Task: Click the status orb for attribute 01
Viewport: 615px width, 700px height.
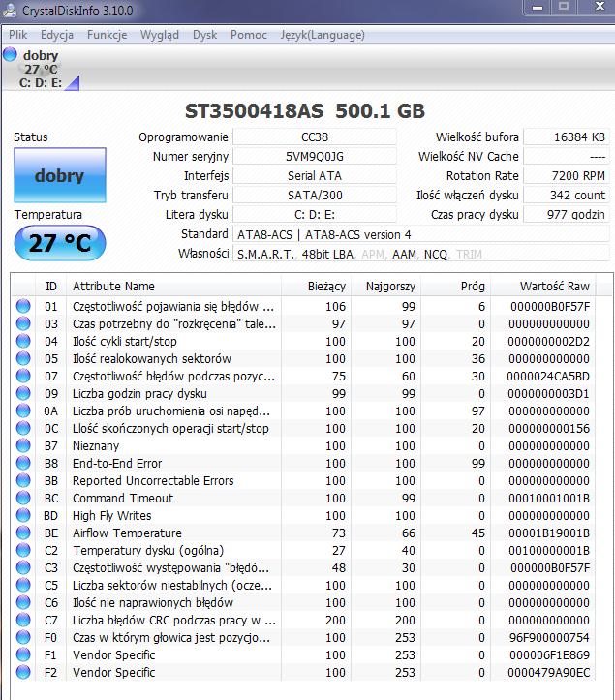Action: pos(23,306)
